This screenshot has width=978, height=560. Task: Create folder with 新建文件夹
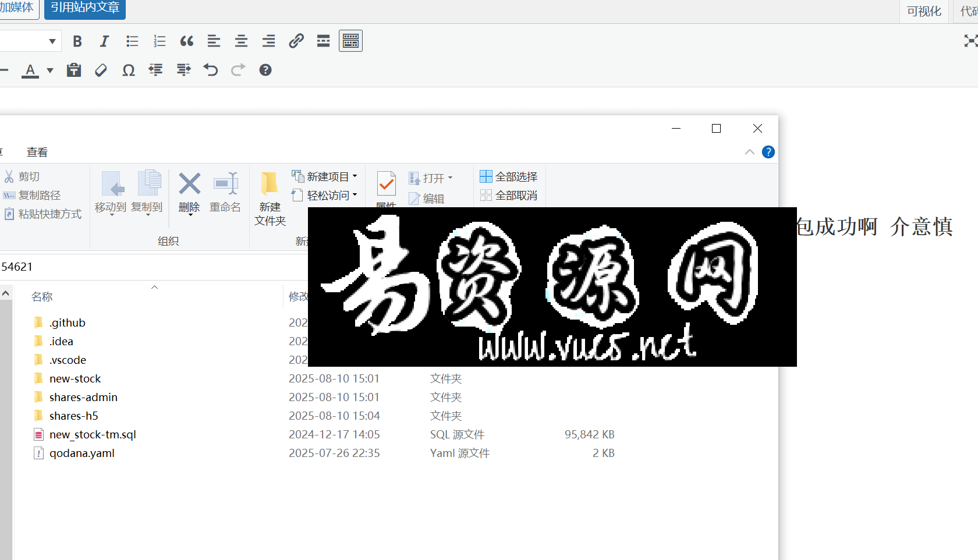[270, 199]
